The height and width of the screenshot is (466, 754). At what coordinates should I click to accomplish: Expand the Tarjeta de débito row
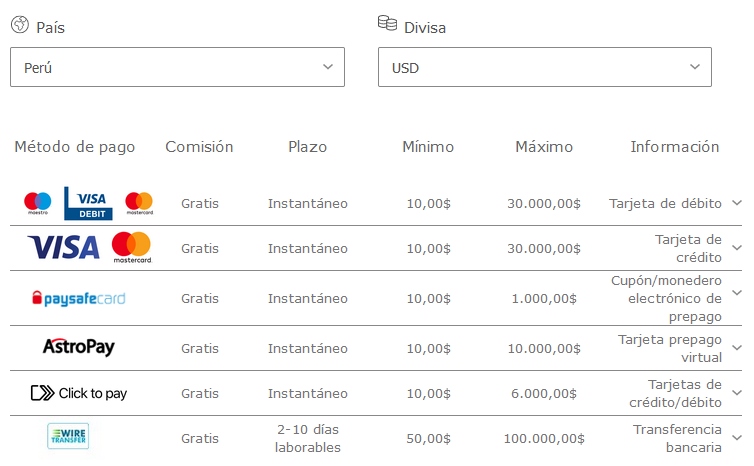click(737, 203)
